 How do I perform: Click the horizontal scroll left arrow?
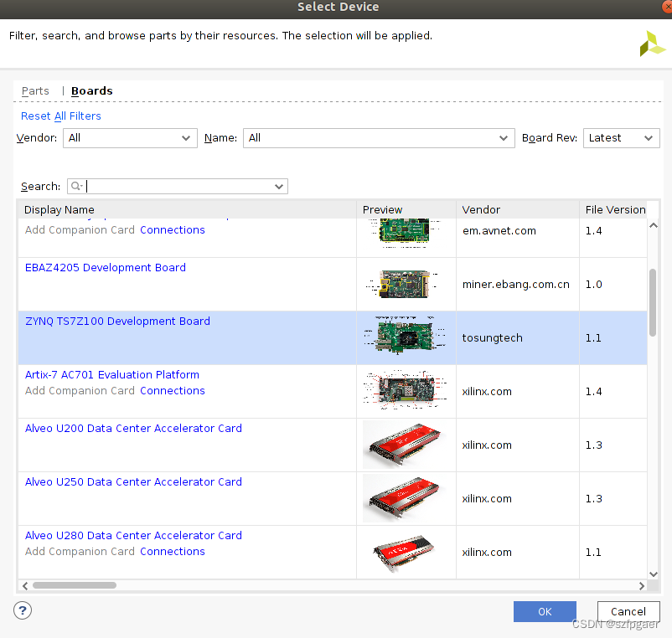[x=25, y=586]
